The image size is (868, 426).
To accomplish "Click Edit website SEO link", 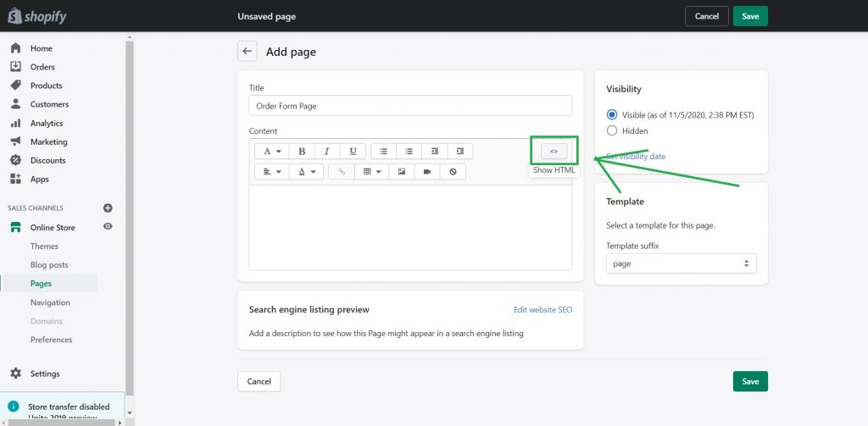I will tap(542, 310).
